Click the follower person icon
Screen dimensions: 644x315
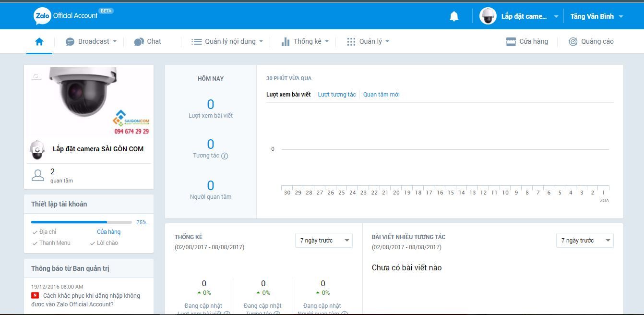pos(38,175)
